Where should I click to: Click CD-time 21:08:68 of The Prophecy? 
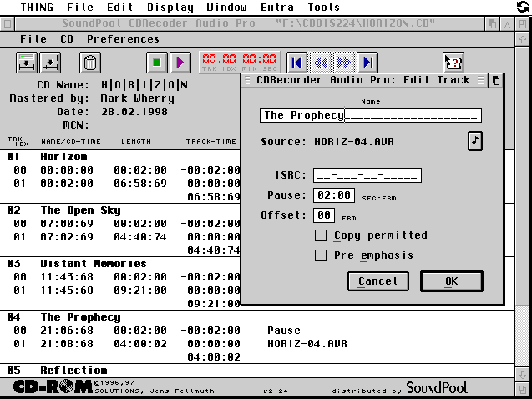pos(67,344)
